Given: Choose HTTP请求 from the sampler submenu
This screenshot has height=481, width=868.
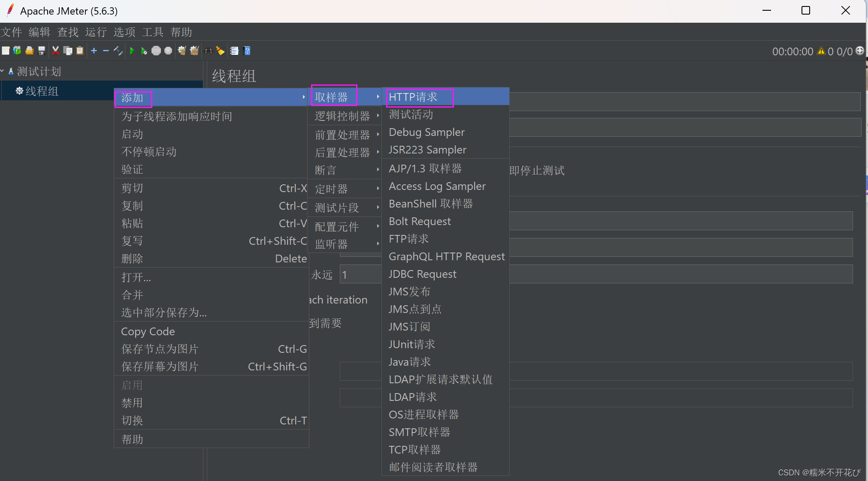Looking at the screenshot, I should pyautogui.click(x=412, y=97).
